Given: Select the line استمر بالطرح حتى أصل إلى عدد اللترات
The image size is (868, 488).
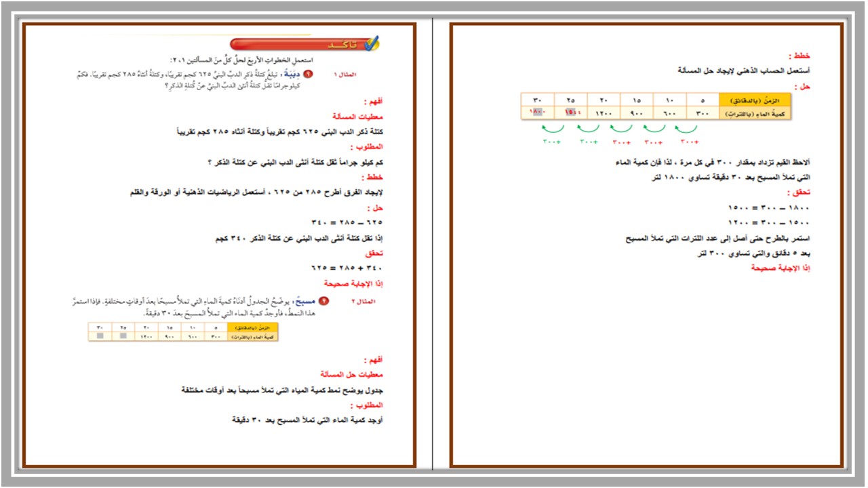Looking at the screenshot, I should click(718, 238).
